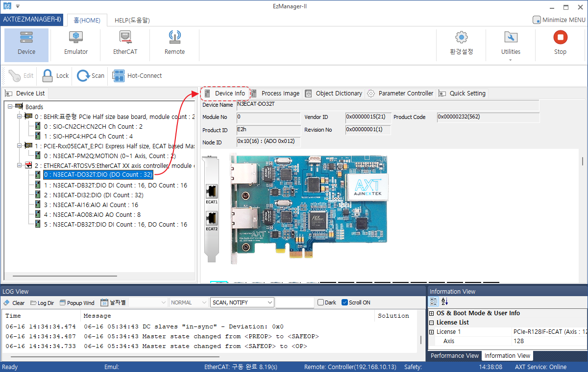Click the 1 : N3ECAT-DB32T module icon
This screenshot has height=372, width=588.
[38, 185]
